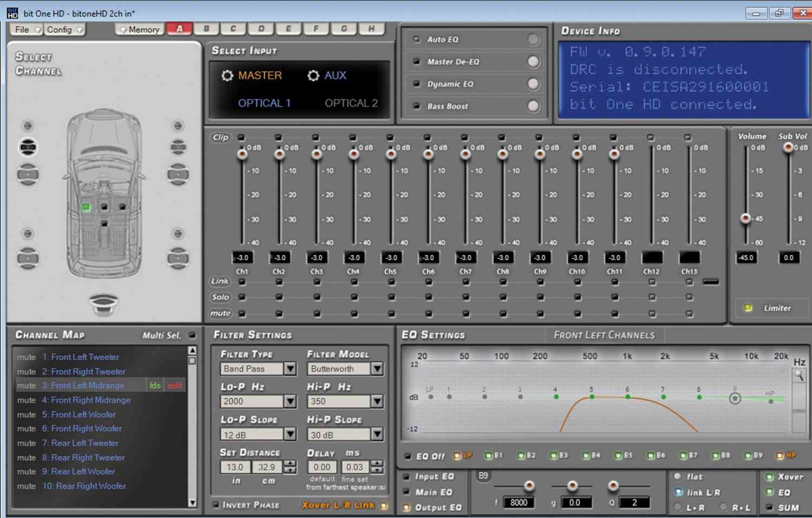
Task: Switch to memory preset B
Action: 206,29
